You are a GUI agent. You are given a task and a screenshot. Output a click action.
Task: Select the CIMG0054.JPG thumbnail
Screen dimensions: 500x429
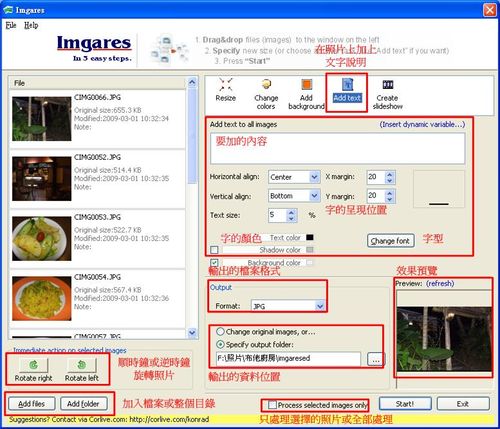[x=42, y=298]
